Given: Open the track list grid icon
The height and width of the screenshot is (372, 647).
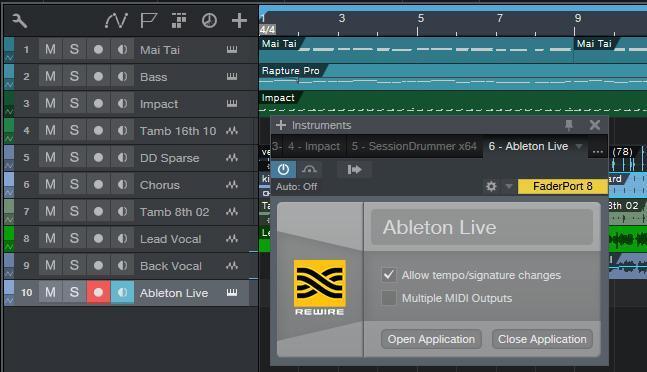Looking at the screenshot, I should [179, 20].
